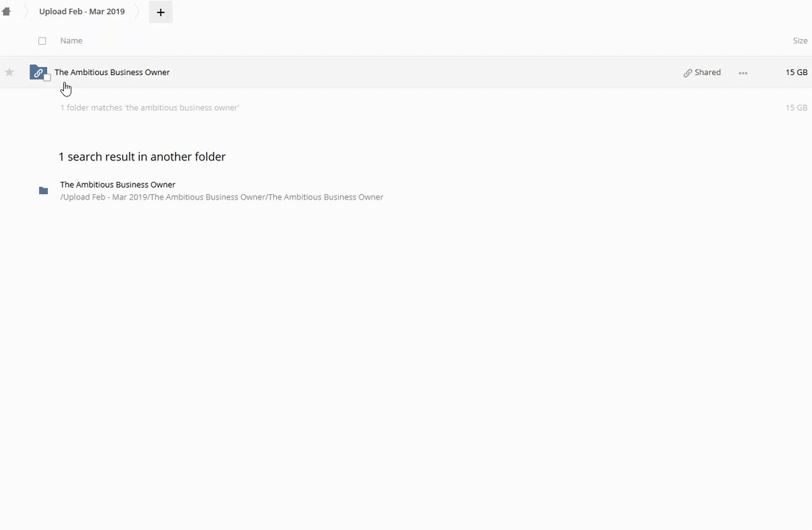Select the folder row's small checkbox

[48, 77]
